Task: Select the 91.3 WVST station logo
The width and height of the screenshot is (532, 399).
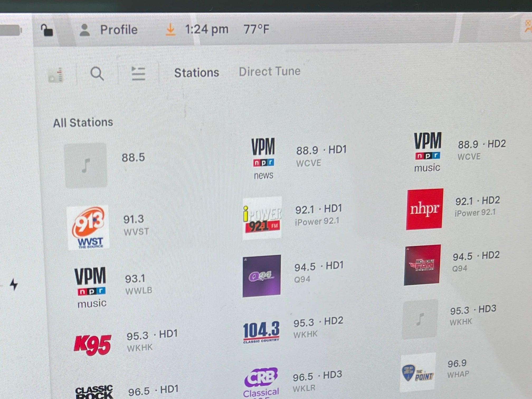Action: pyautogui.click(x=88, y=227)
